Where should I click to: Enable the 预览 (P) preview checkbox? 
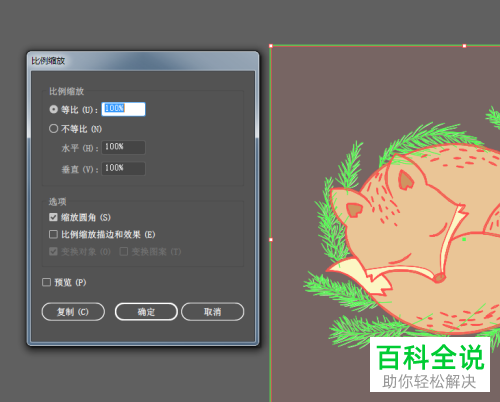46,282
